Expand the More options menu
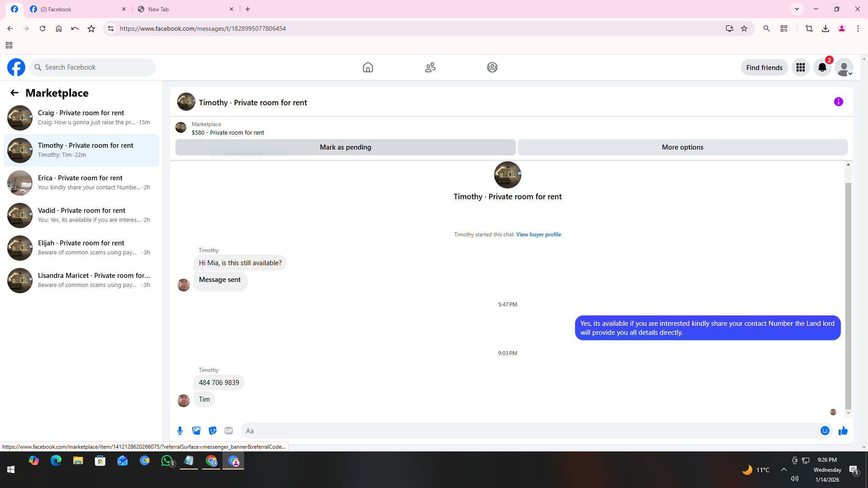The height and width of the screenshot is (488, 868). [x=682, y=147]
